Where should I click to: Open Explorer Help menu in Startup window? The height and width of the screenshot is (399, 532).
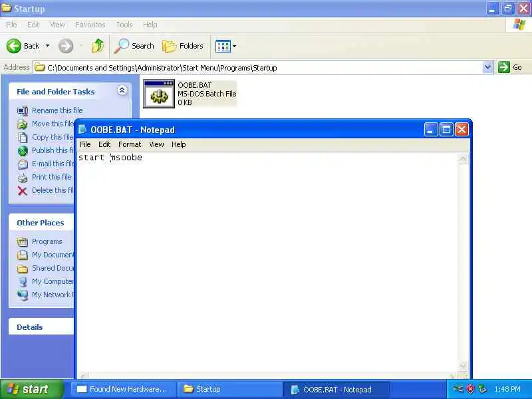(150, 25)
